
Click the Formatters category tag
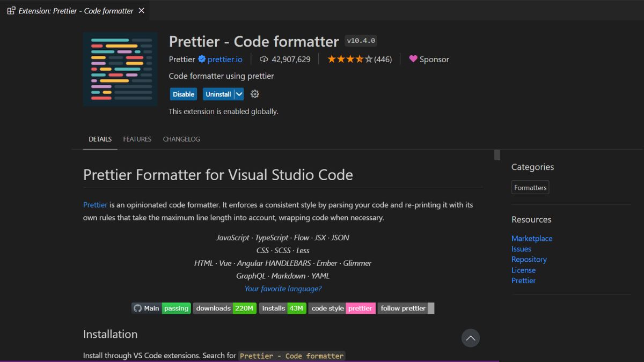pyautogui.click(x=530, y=187)
